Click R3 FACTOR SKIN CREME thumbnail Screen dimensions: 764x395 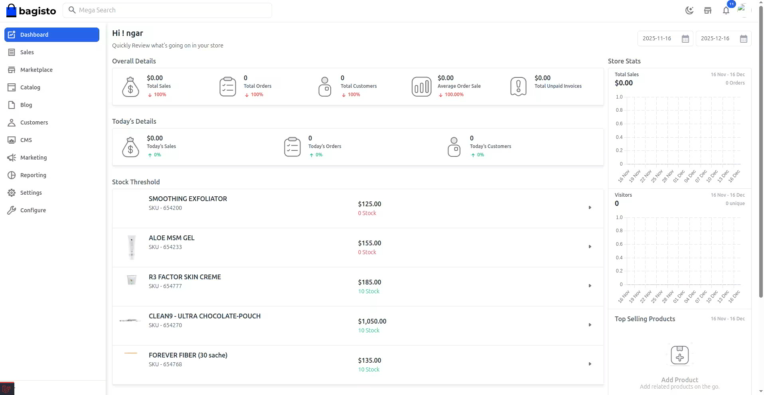click(131, 280)
